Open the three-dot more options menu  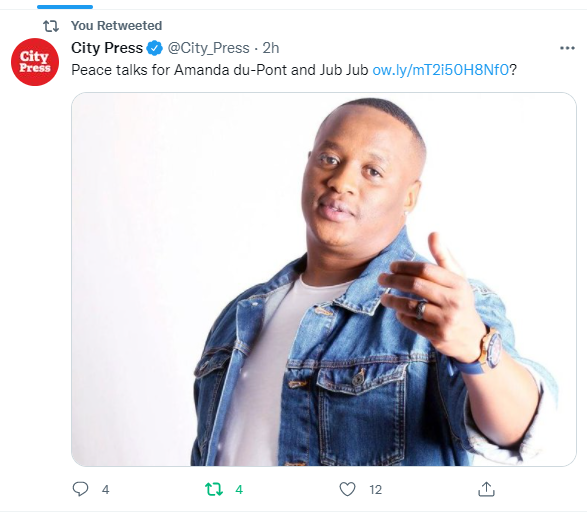[x=567, y=48]
